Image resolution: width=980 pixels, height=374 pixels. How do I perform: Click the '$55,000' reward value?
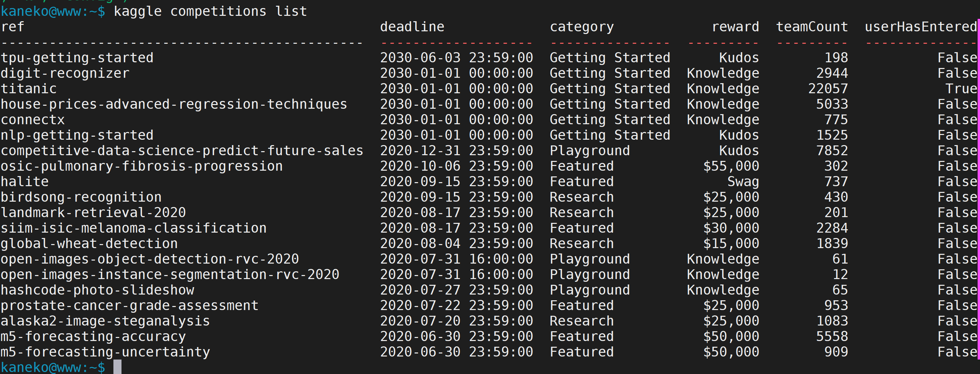(x=731, y=166)
